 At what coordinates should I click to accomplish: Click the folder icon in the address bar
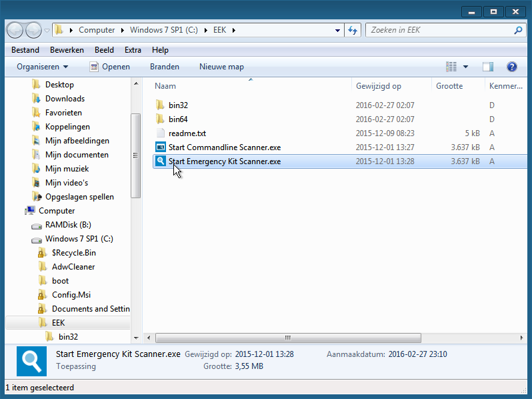tap(59, 30)
